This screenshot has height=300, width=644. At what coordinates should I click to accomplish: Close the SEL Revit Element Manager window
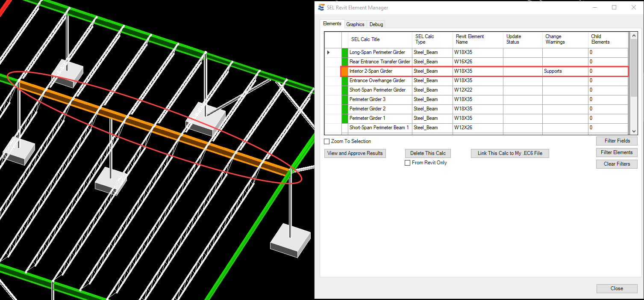coord(634,7)
